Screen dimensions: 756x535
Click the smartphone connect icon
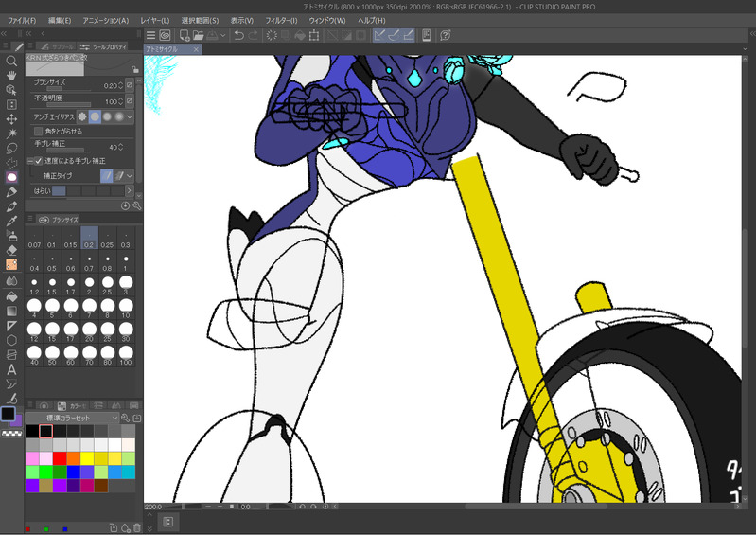coord(426,35)
